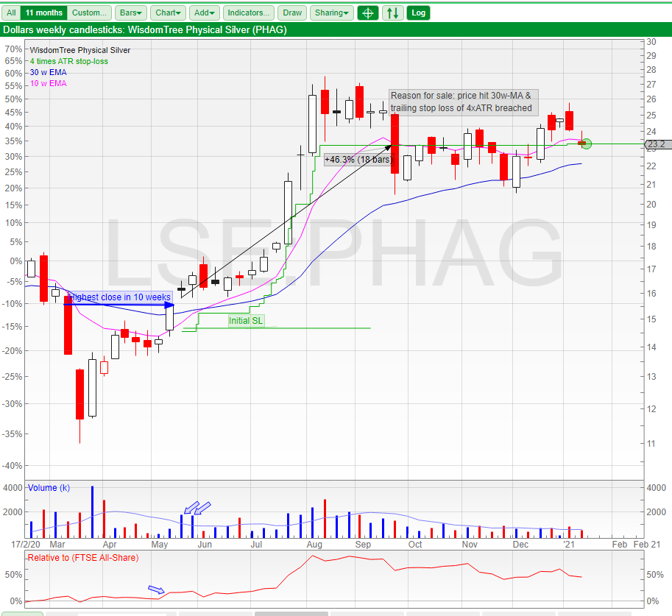Click the 4 times ATR stop-loss legend

[69, 61]
